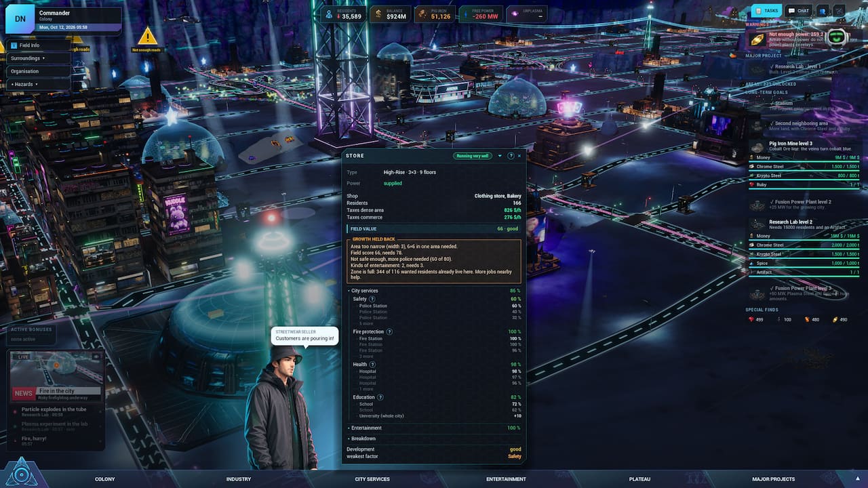Viewport: 868px width, 488px height.
Task: Click the Education help question-mark icon
Action: [380, 397]
